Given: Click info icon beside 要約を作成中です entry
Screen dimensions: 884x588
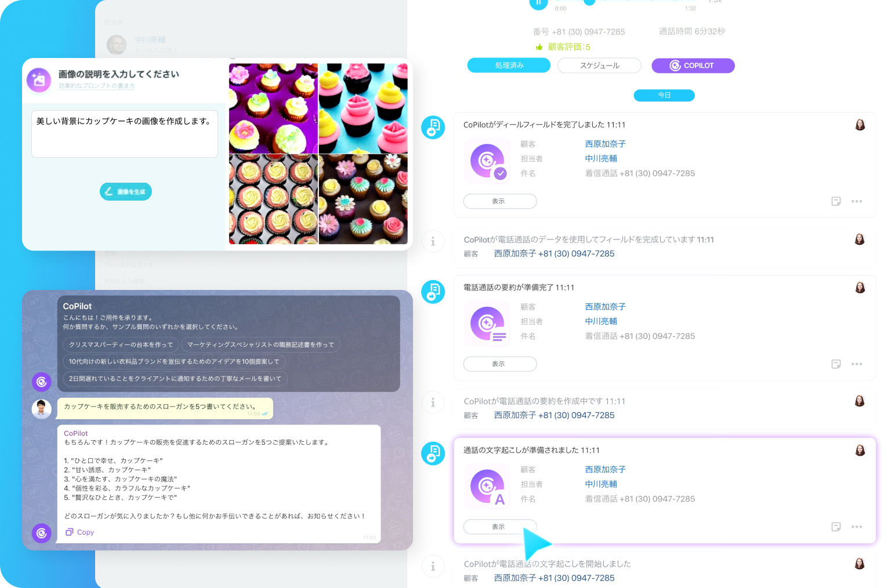Looking at the screenshot, I should pyautogui.click(x=433, y=402).
